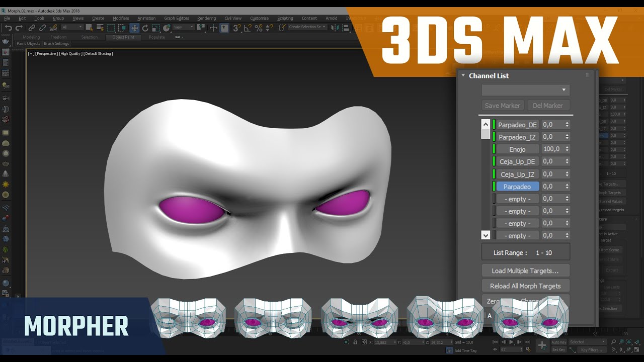The width and height of the screenshot is (644, 362).
Task: Click the Redo arrow icon
Action: pyautogui.click(x=19, y=28)
